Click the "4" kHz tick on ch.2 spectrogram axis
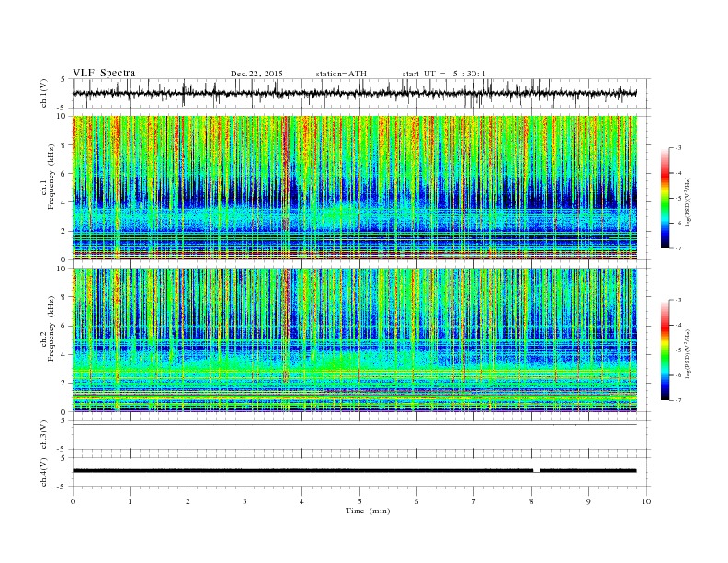This screenshot has width=728, height=563. coord(64,354)
